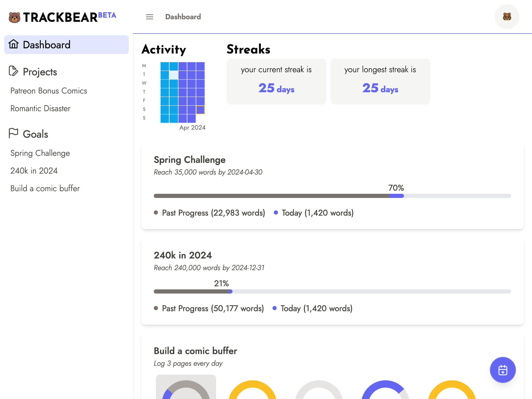
Task: Click the 240k in 2024 card title
Action: 183,255
